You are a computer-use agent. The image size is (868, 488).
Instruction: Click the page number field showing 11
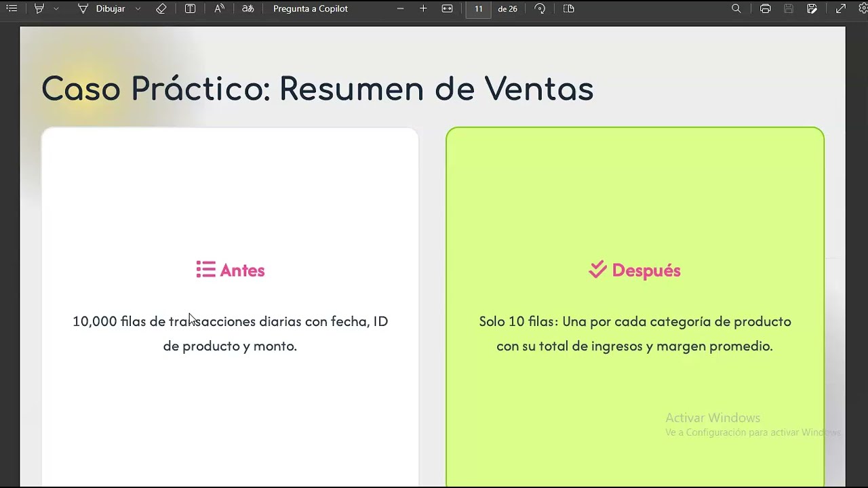(479, 9)
